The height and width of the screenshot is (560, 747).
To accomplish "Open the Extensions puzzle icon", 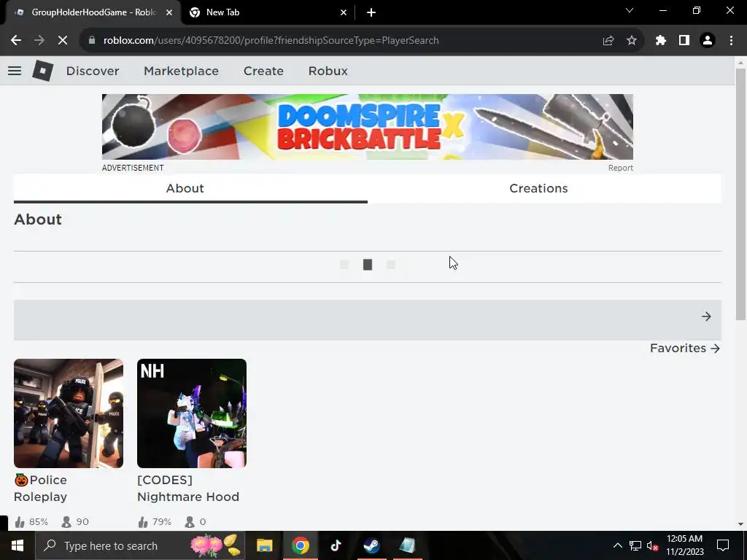I will coord(661,41).
